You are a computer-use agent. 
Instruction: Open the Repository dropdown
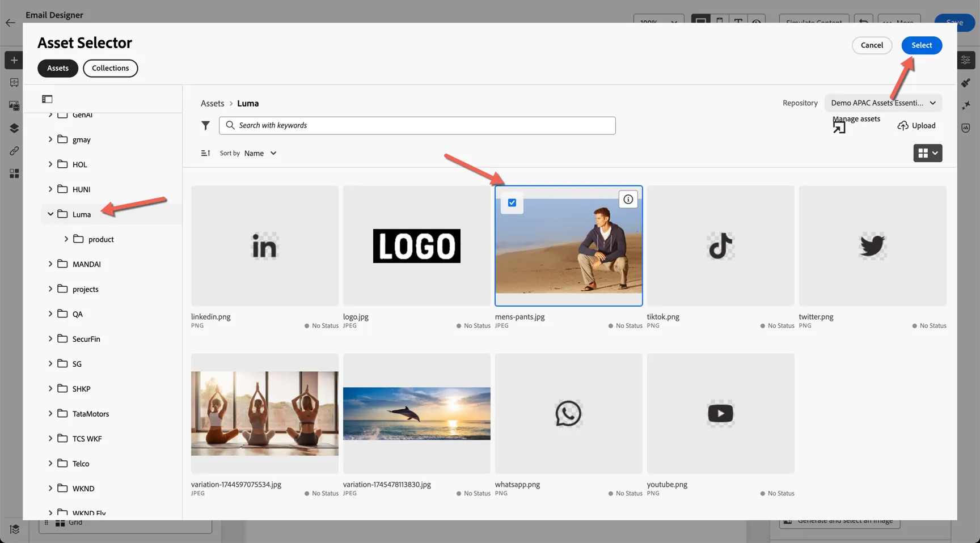point(883,103)
